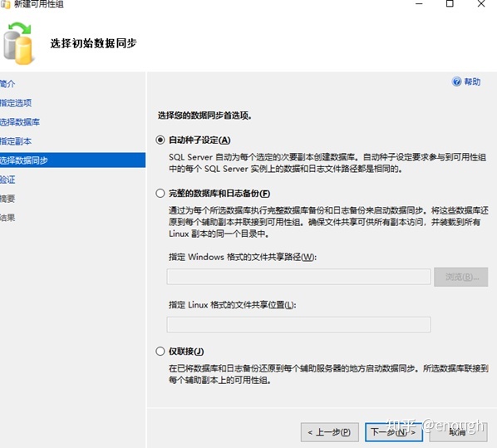Open the 验证 step in sidebar

pos(7,180)
